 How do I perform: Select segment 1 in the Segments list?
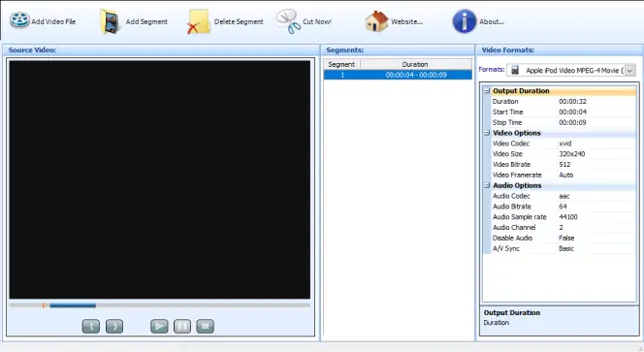tap(398, 76)
